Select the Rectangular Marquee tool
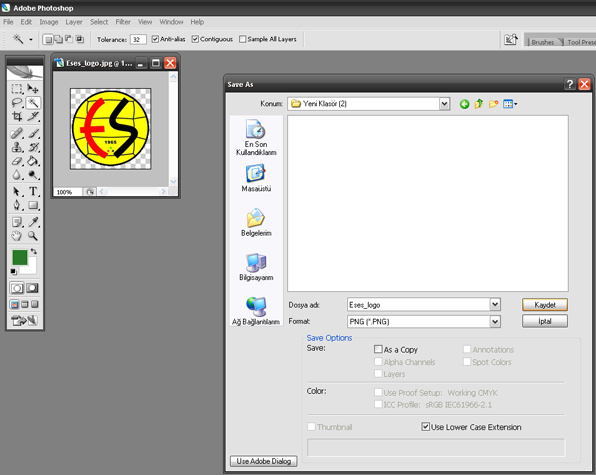 coord(17,89)
